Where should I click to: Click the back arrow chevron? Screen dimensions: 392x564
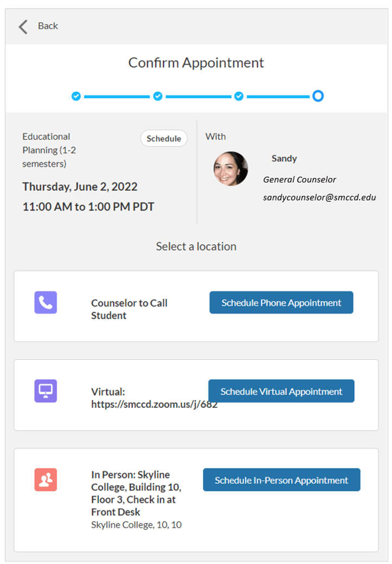click(22, 26)
